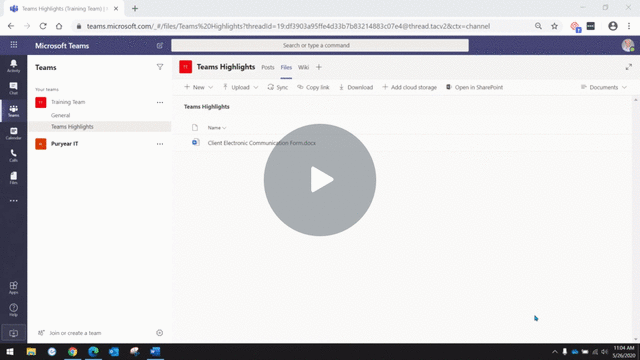Open Apps store in the left rail
Screen dimensions: 640x360
[x=13, y=287]
